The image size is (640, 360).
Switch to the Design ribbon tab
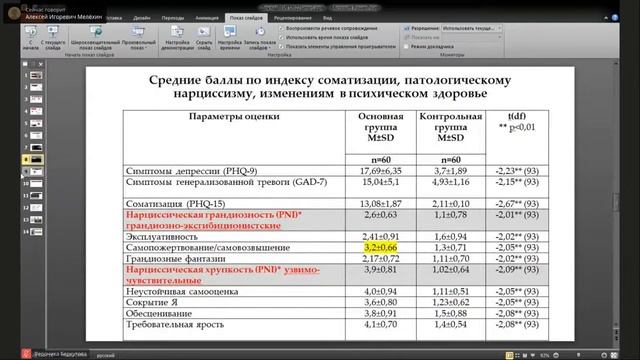pos(142,18)
